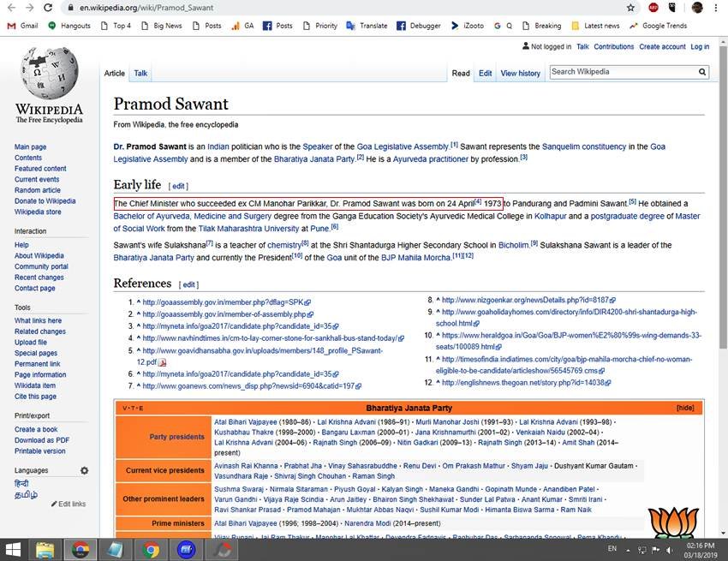
Task: Click the page vertical scrollbar
Action: (723, 195)
